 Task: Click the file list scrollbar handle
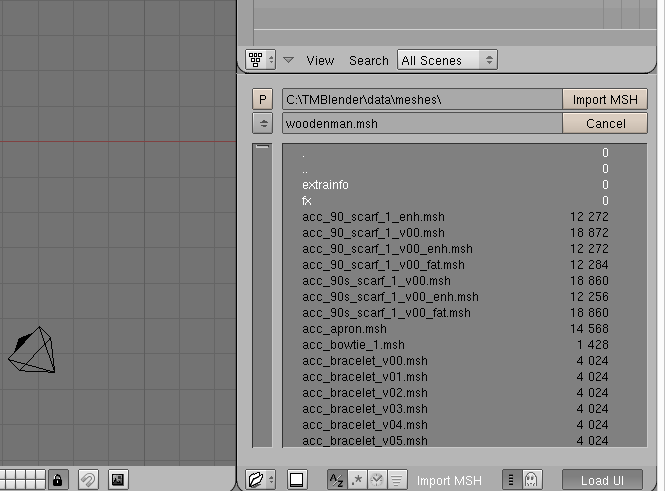click(262, 147)
